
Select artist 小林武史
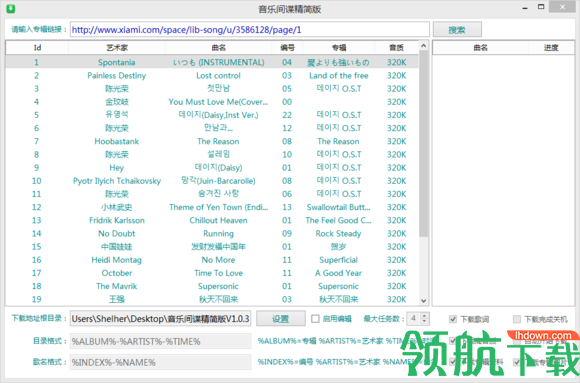click(x=117, y=207)
